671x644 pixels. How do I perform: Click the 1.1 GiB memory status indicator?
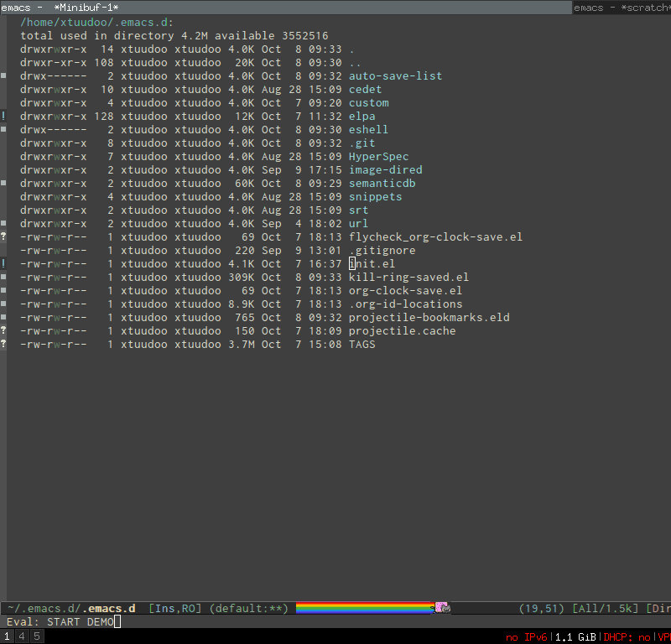tap(575, 636)
